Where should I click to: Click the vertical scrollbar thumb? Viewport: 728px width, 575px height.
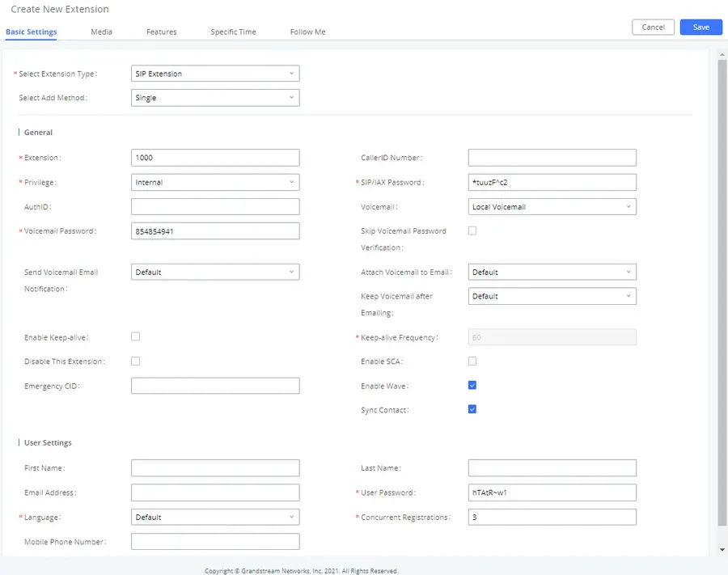tap(722, 293)
